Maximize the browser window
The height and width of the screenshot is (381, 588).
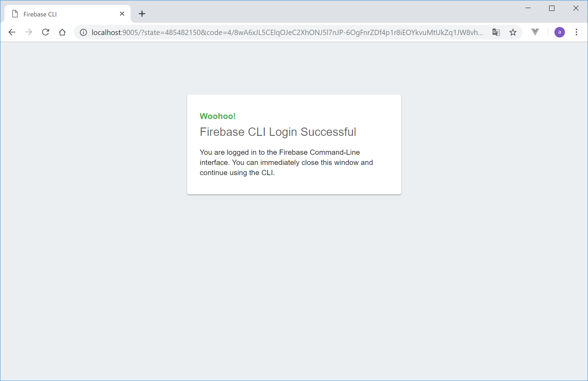click(x=552, y=8)
